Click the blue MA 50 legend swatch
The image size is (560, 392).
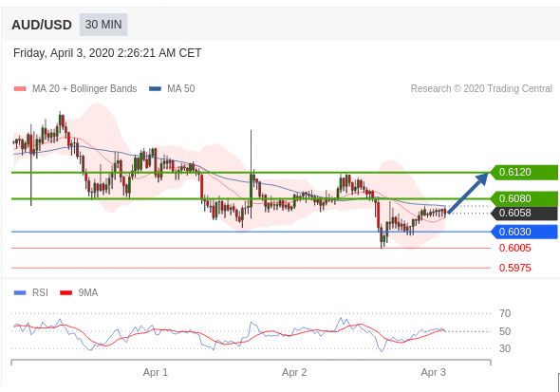(155, 89)
